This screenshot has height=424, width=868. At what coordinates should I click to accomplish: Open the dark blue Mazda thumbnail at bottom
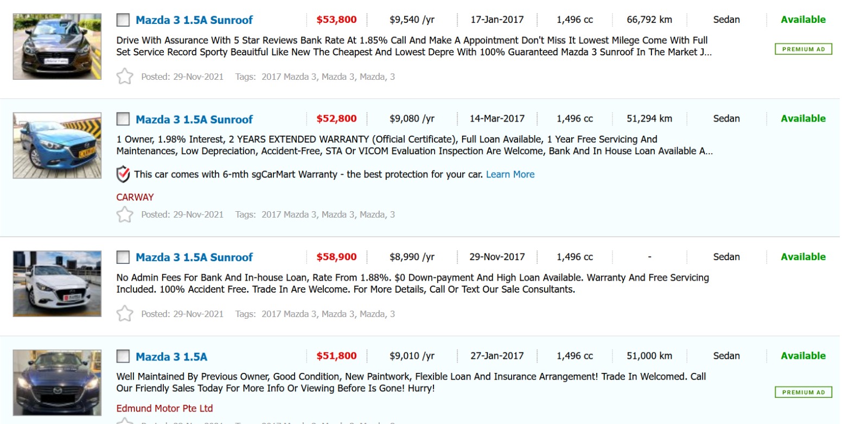pyautogui.click(x=57, y=383)
